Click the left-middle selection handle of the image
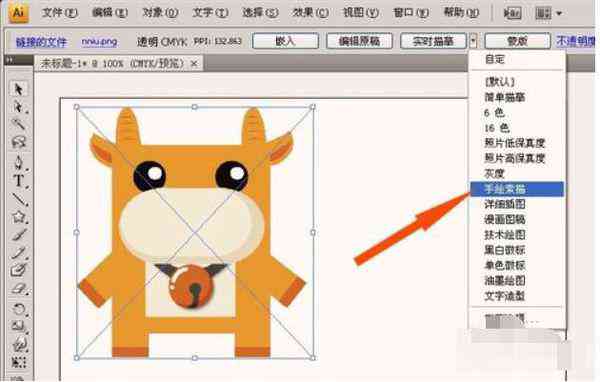600x382 pixels. [x=77, y=232]
